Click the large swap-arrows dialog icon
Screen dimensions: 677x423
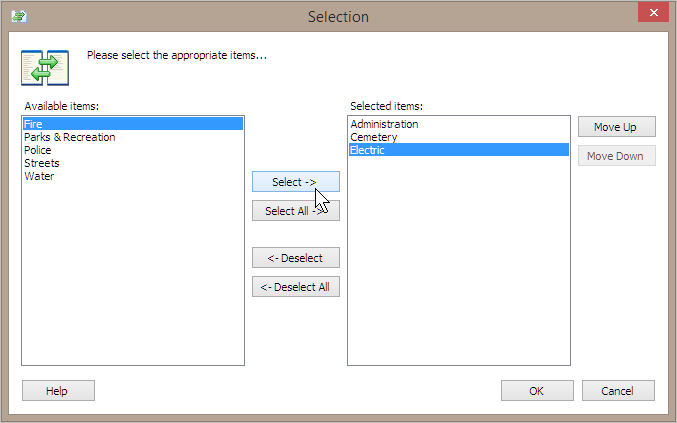click(x=45, y=68)
